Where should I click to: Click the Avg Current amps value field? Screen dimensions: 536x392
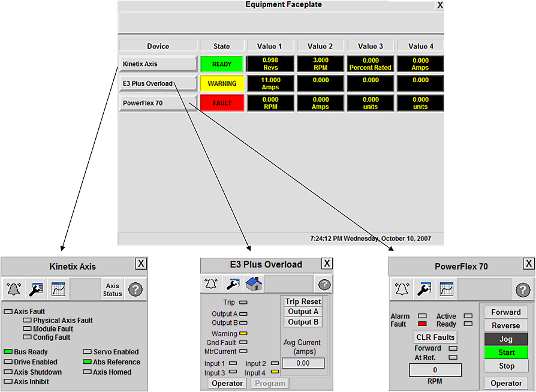[303, 363]
